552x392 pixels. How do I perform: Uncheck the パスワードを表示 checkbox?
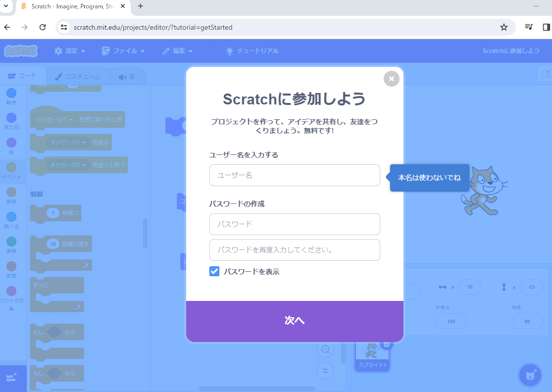tap(214, 271)
